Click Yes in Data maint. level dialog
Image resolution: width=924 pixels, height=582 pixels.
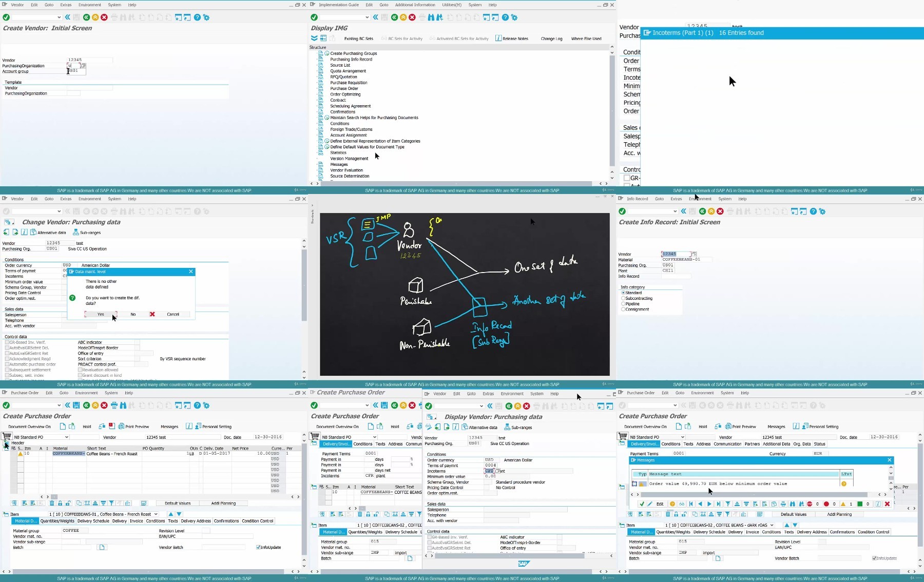click(101, 314)
